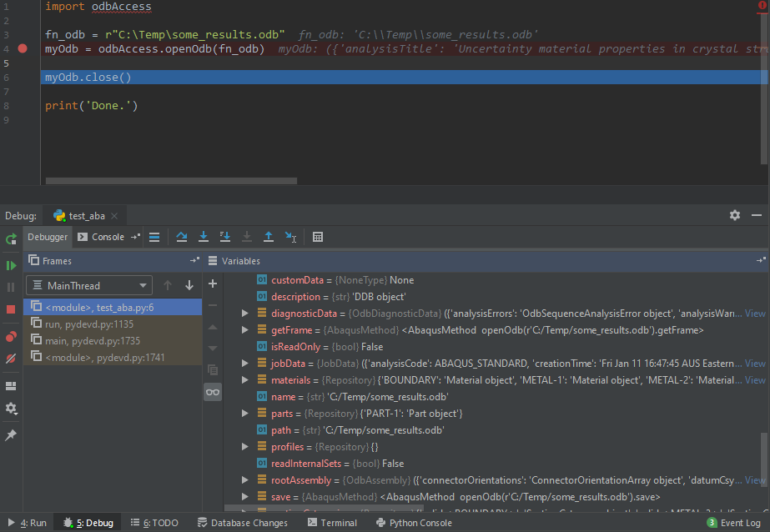
Task: Click the Rerun debug session icon
Action: point(11,238)
